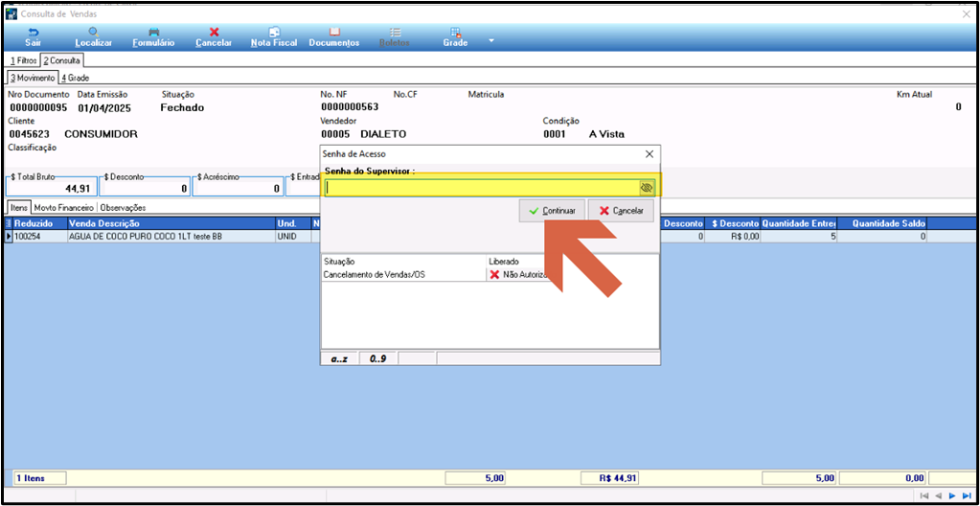The height and width of the screenshot is (506, 980).
Task: Click the Continuar button
Action: (x=552, y=211)
